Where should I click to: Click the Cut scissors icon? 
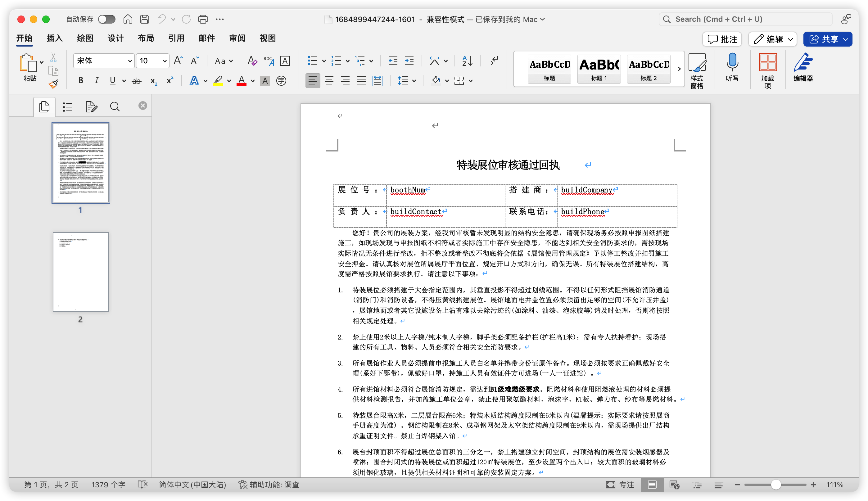[53, 57]
